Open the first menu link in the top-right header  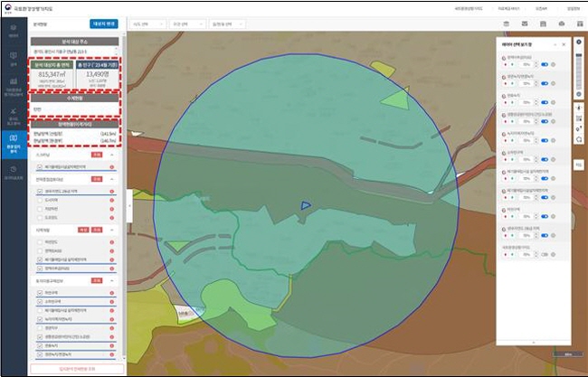coord(469,9)
